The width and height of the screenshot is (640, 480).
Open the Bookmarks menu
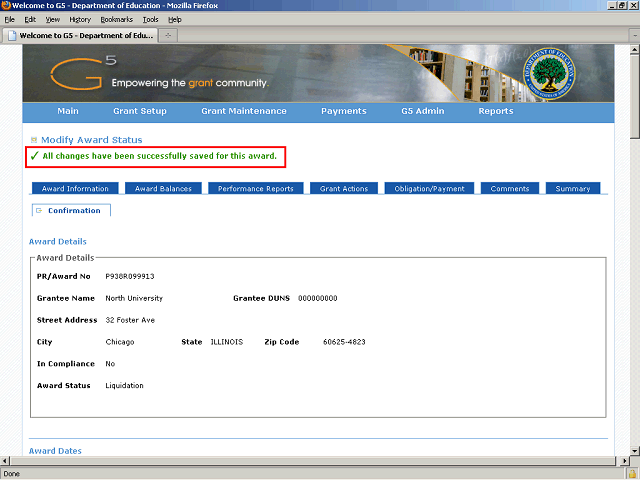click(117, 20)
